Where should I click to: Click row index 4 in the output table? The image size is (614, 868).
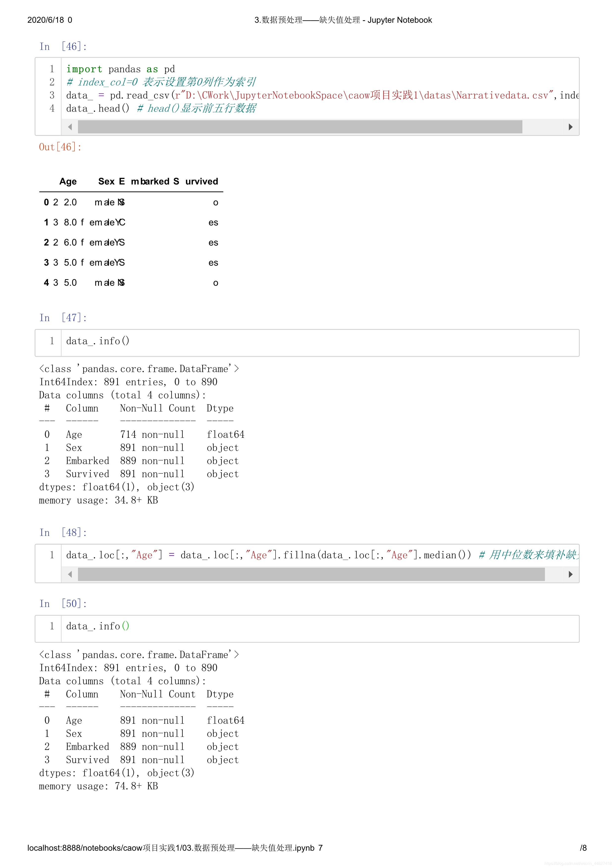click(46, 283)
